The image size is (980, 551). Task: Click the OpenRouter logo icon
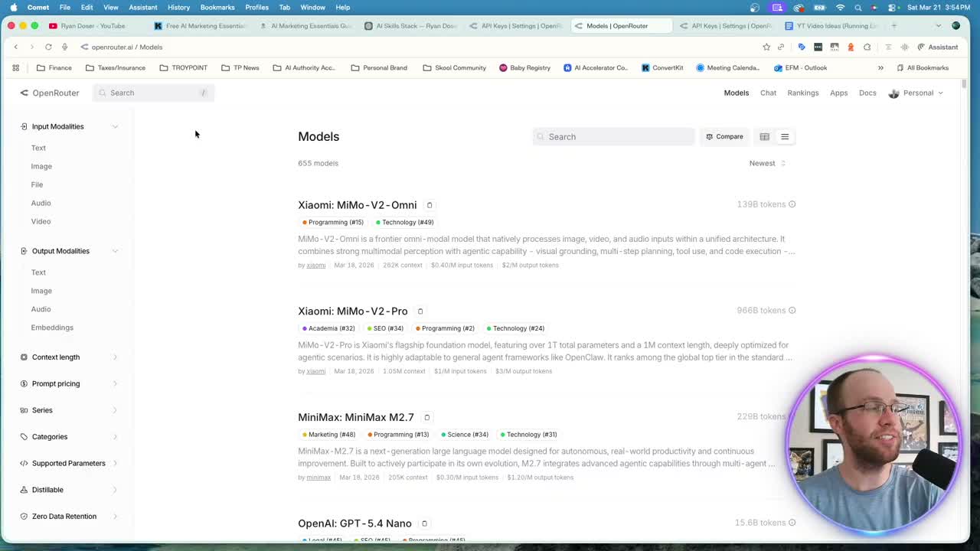[24, 93]
